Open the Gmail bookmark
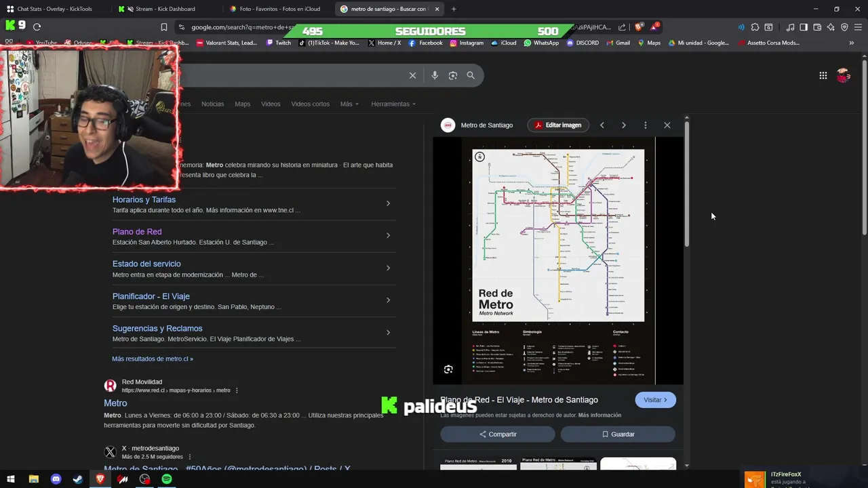Image resolution: width=868 pixels, height=488 pixels. (x=617, y=43)
